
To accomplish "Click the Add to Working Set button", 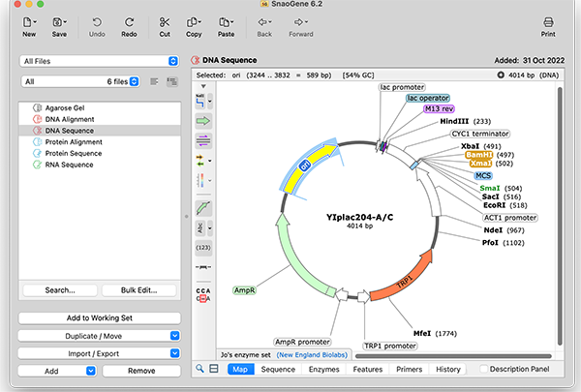I will click(100, 317).
